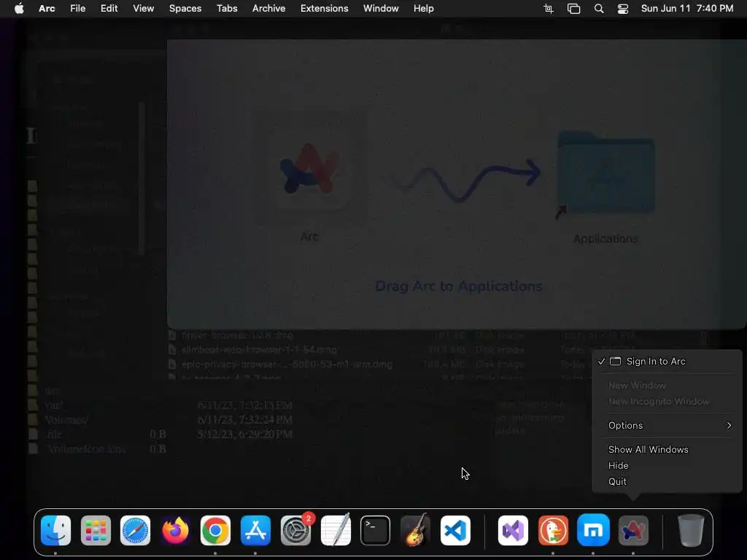Open the Window menu
The height and width of the screenshot is (560, 747).
tap(381, 9)
